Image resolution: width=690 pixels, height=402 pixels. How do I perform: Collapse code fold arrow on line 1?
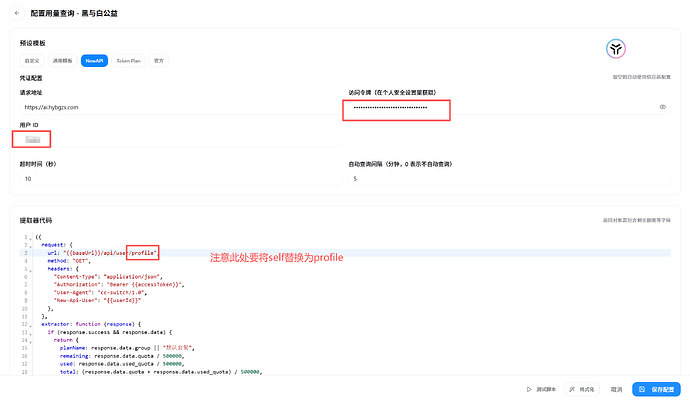pyautogui.click(x=31, y=238)
